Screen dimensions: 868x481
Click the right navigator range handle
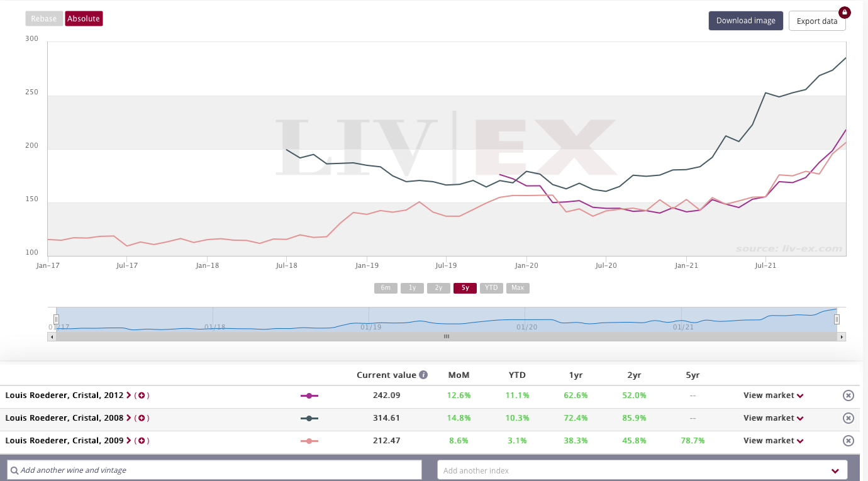click(x=837, y=319)
